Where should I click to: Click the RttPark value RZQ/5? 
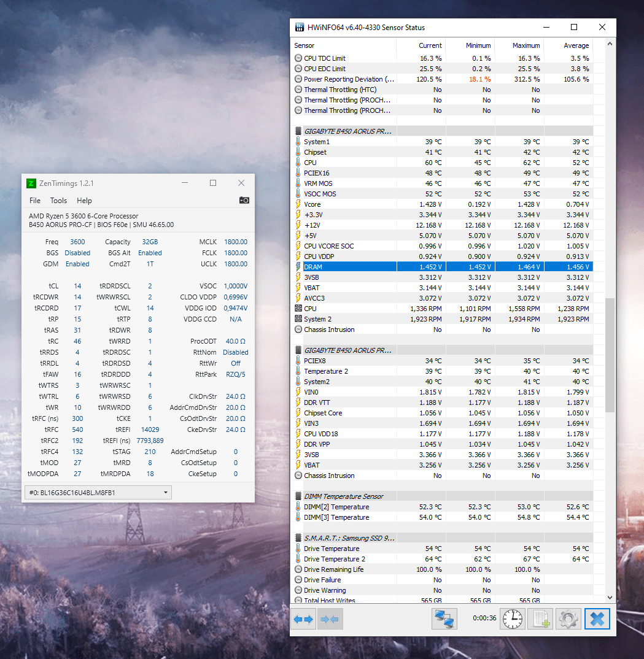235,374
